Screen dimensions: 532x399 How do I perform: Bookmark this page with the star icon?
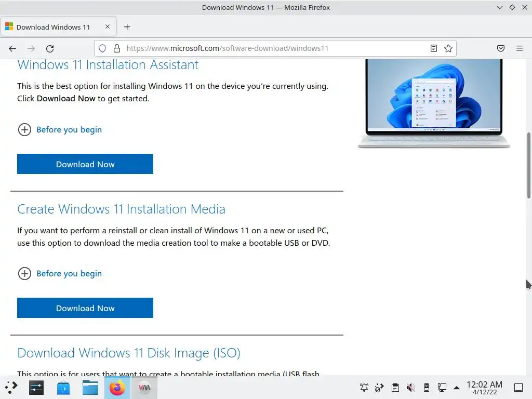[x=448, y=48]
